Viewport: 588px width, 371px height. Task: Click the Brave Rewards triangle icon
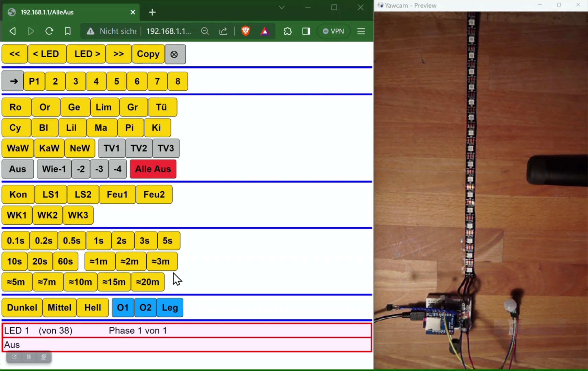[265, 31]
